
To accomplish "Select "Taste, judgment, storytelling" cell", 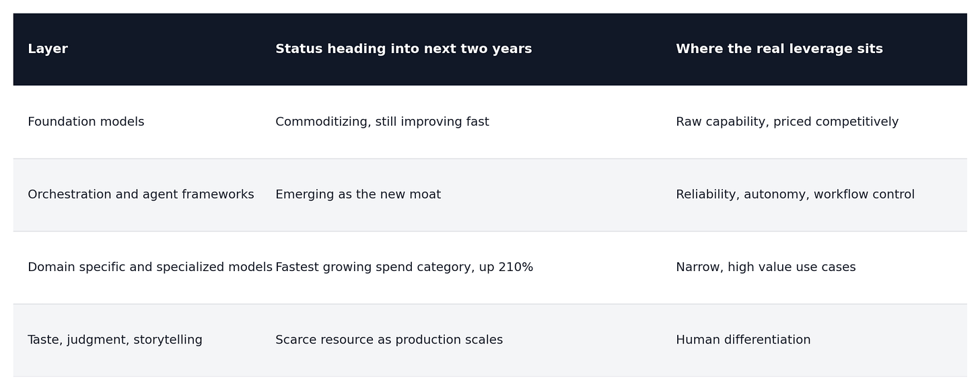I will (x=114, y=340).
